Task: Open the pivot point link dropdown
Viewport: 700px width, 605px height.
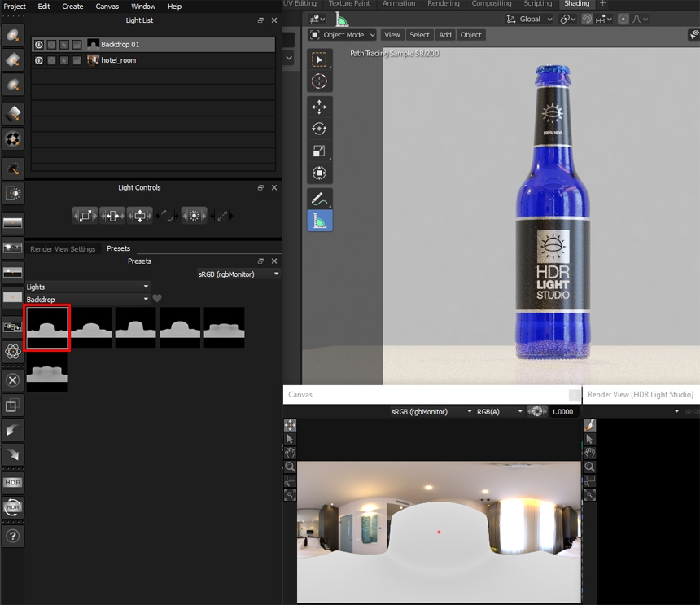Action: coord(568,20)
